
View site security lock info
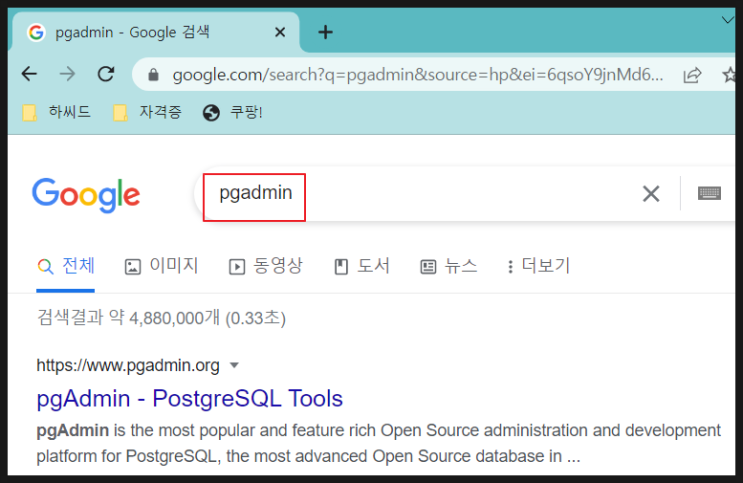click(x=153, y=74)
